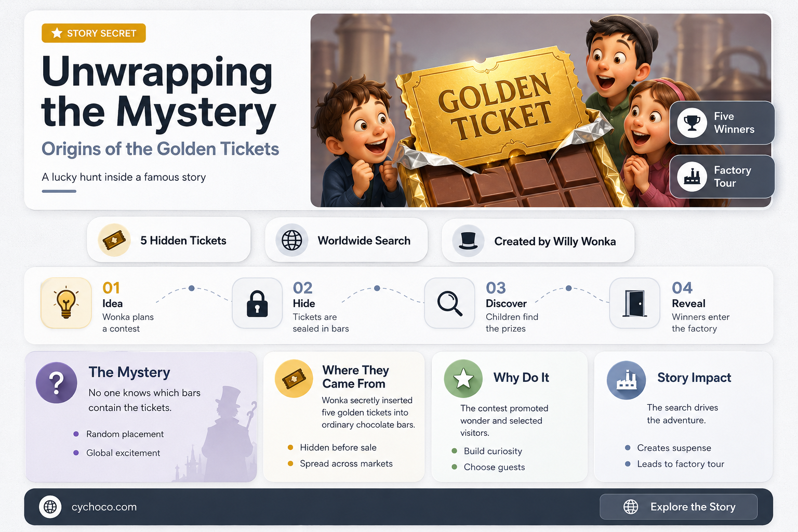Click the factory Story Impact icon
The height and width of the screenshot is (532, 798).
tap(627, 380)
